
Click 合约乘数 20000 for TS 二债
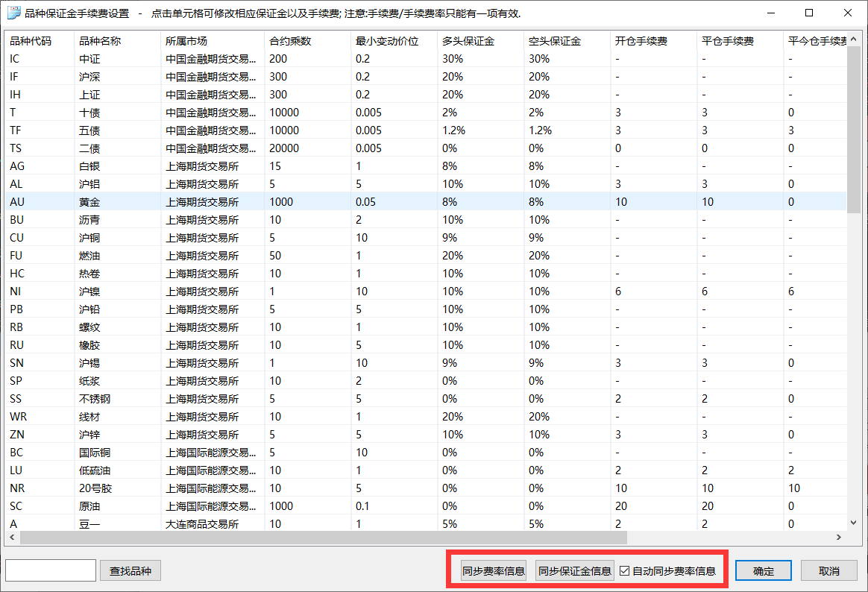(x=308, y=148)
